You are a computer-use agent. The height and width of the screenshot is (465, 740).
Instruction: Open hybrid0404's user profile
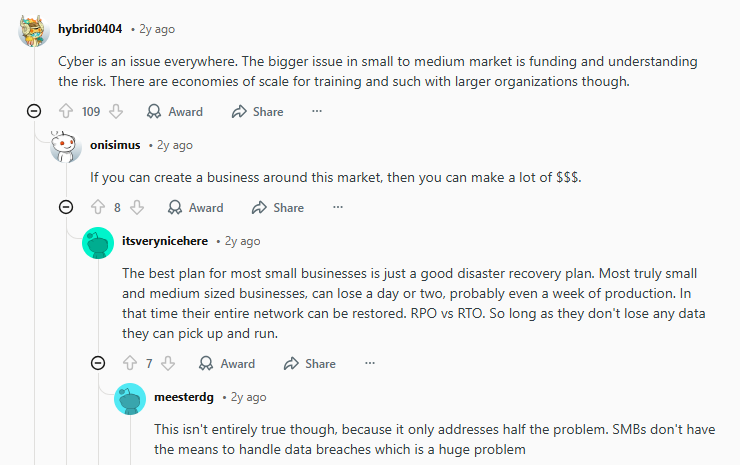click(x=90, y=28)
